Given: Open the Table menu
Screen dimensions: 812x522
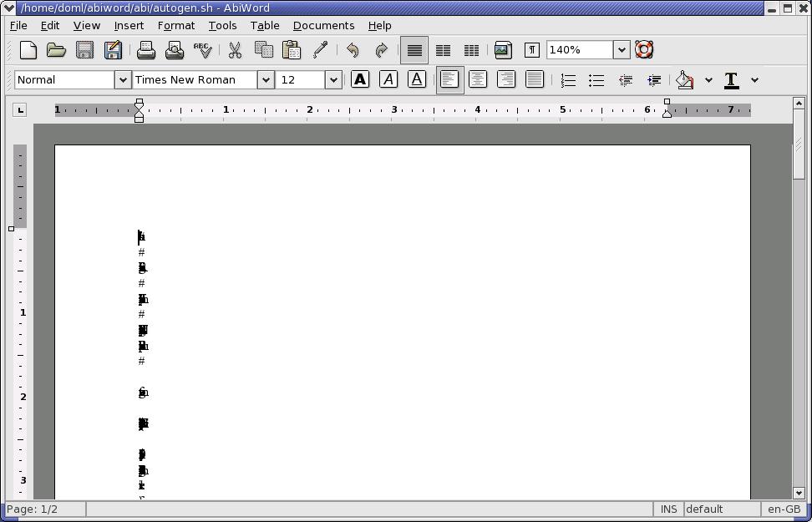Looking at the screenshot, I should [265, 26].
